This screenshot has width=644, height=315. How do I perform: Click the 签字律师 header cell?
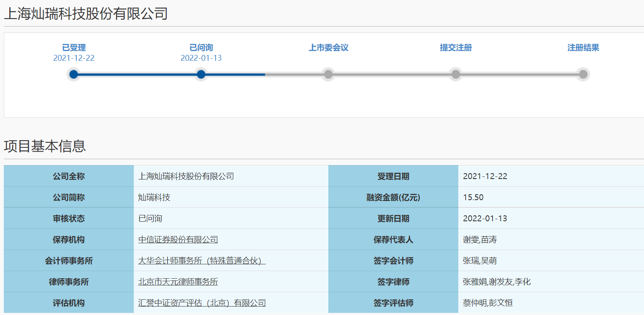tap(393, 282)
